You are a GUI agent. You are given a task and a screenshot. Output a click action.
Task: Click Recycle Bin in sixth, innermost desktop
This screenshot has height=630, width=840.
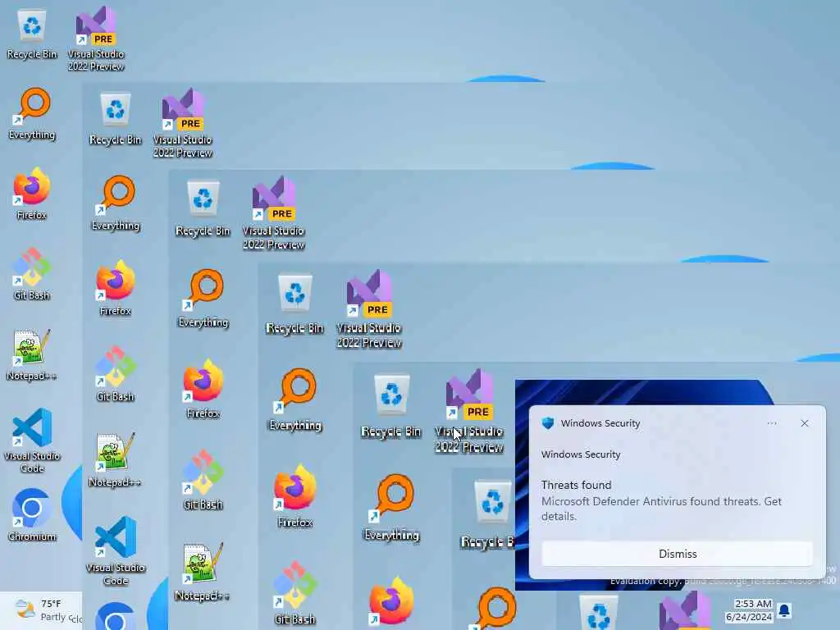point(487,514)
